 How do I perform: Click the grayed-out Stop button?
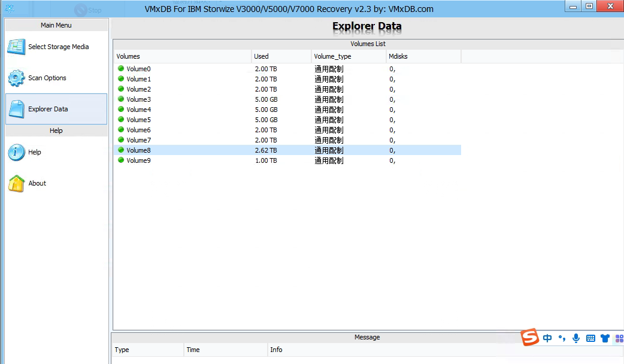[x=88, y=10]
